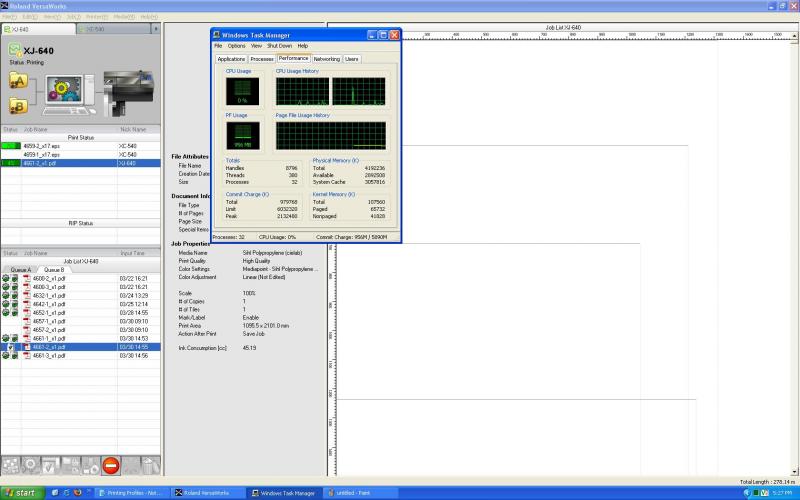Click the Page File Usage History graph
This screenshot has width=800, height=500.
[331, 136]
